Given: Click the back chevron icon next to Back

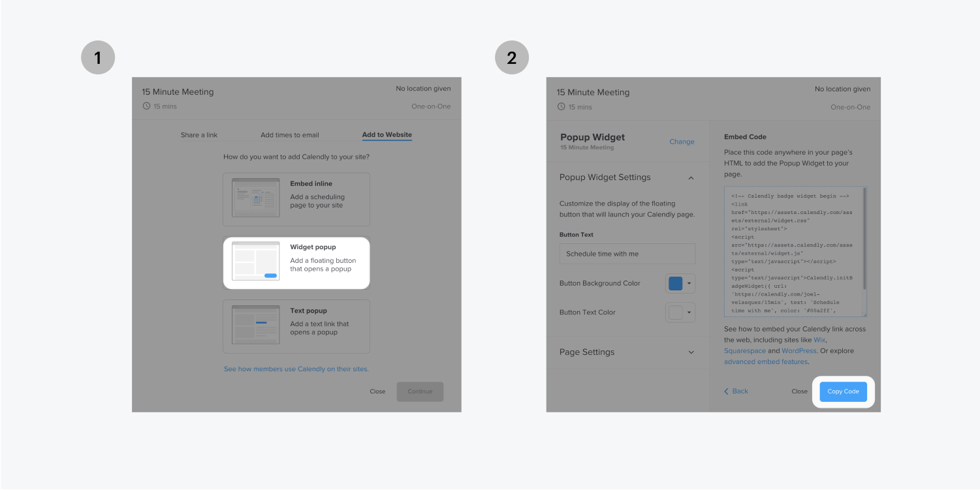Looking at the screenshot, I should [x=726, y=391].
